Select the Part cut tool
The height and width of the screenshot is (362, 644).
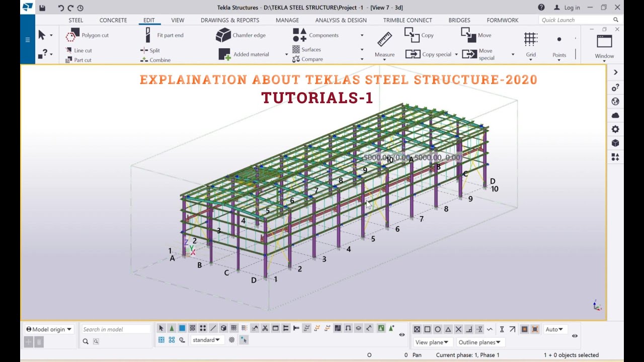click(78, 60)
